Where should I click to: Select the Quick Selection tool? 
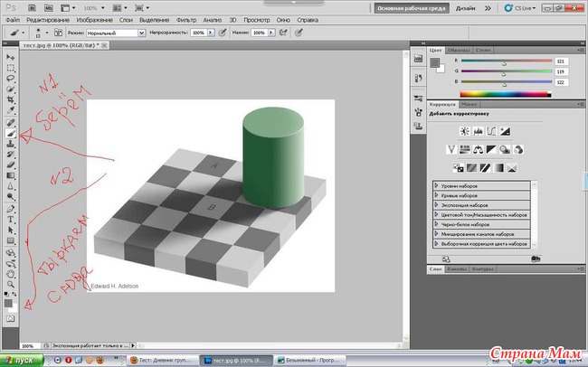pyautogui.click(x=11, y=89)
